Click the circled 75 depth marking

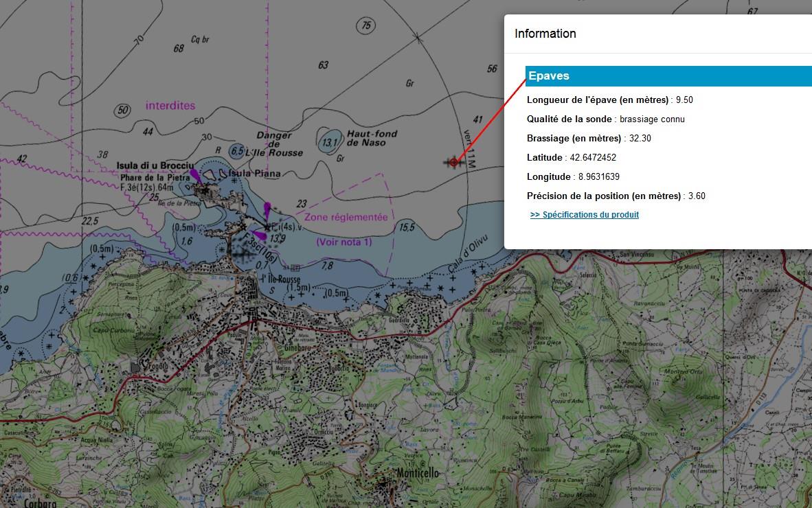coord(365,25)
